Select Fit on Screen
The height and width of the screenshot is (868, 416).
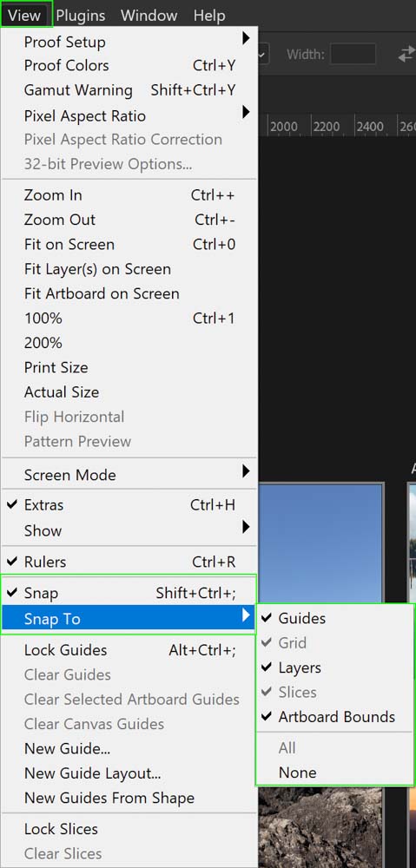tap(129, 244)
